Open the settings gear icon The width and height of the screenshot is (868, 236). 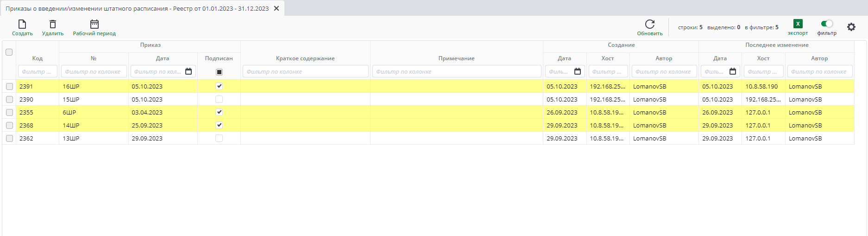(851, 27)
